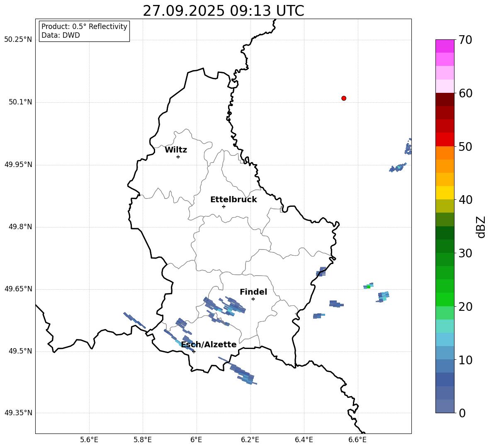Click the Findel city label

point(253,292)
